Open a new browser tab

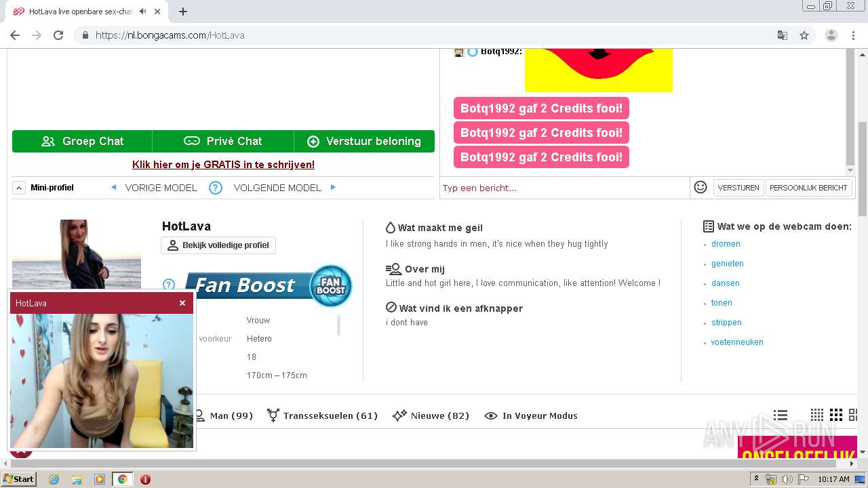(x=183, y=12)
